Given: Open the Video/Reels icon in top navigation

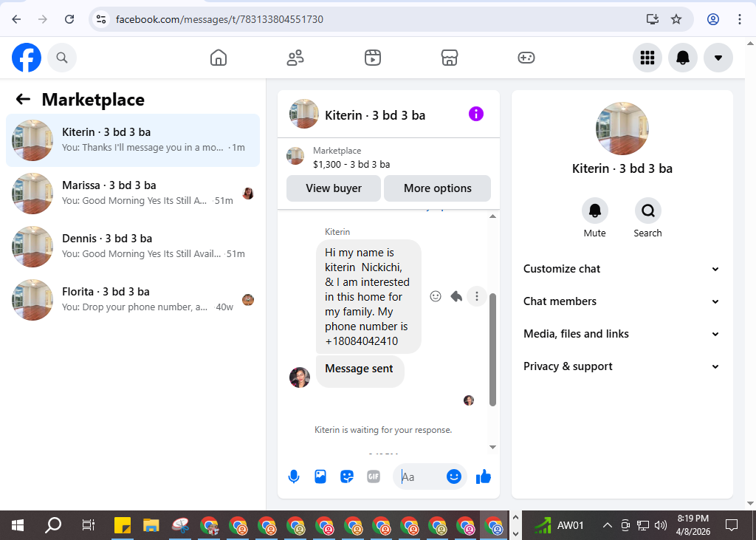Looking at the screenshot, I should pyautogui.click(x=372, y=58).
